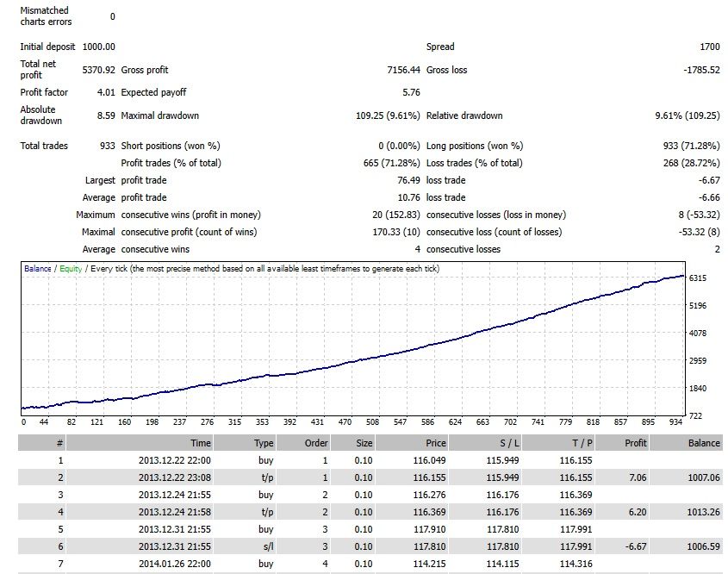Image resolution: width=728 pixels, height=574 pixels.
Task: Click the Balance column header
Action: point(686,443)
